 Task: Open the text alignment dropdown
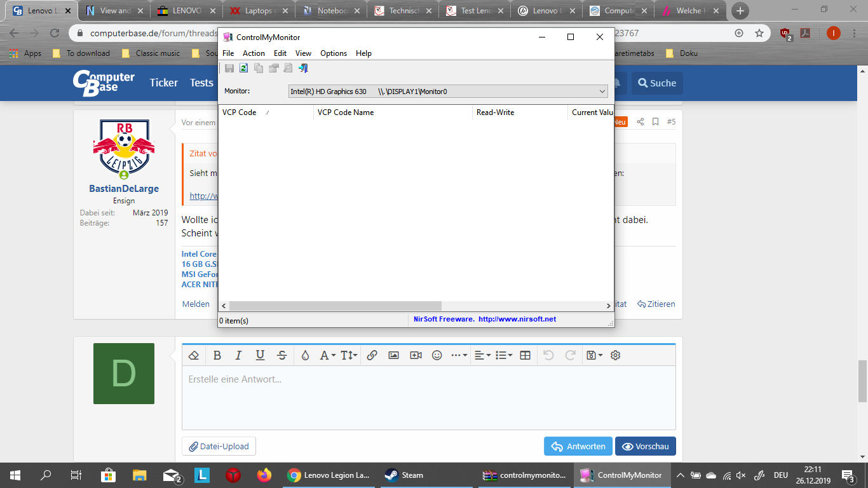point(482,355)
